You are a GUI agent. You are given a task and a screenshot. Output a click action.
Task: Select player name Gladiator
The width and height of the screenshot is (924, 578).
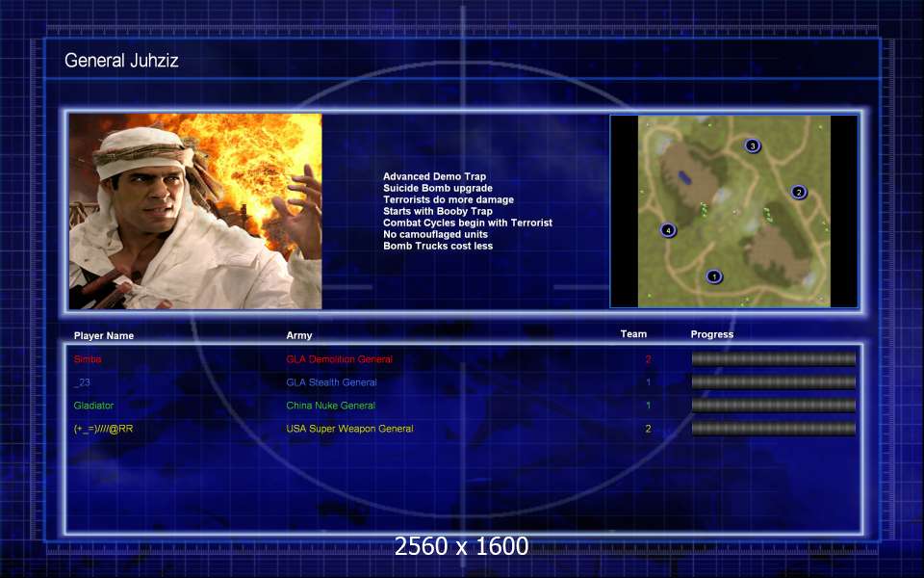[x=93, y=406]
